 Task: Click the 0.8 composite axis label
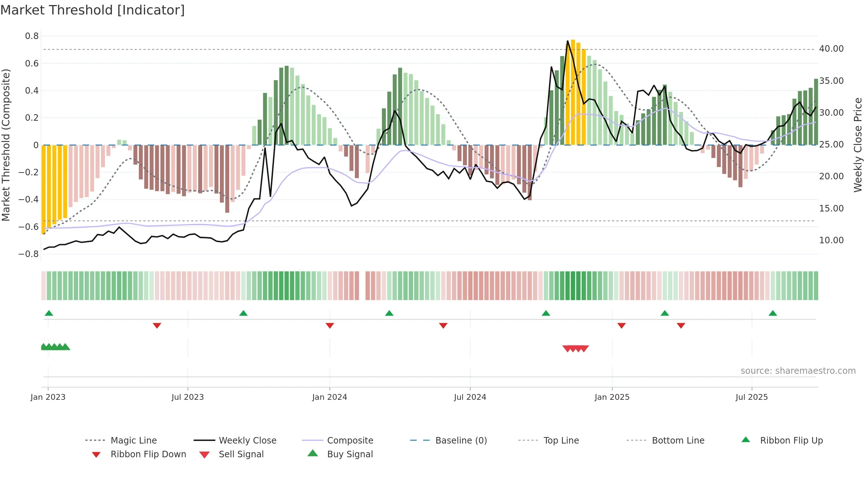[x=32, y=36]
